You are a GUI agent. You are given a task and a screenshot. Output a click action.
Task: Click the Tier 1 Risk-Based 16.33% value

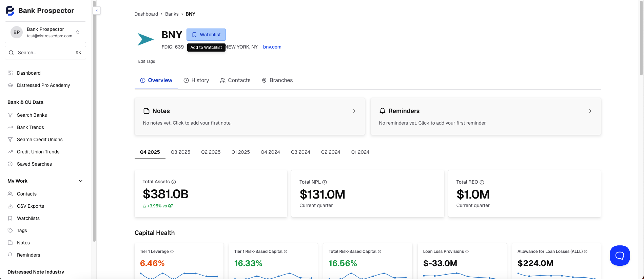pos(248,263)
